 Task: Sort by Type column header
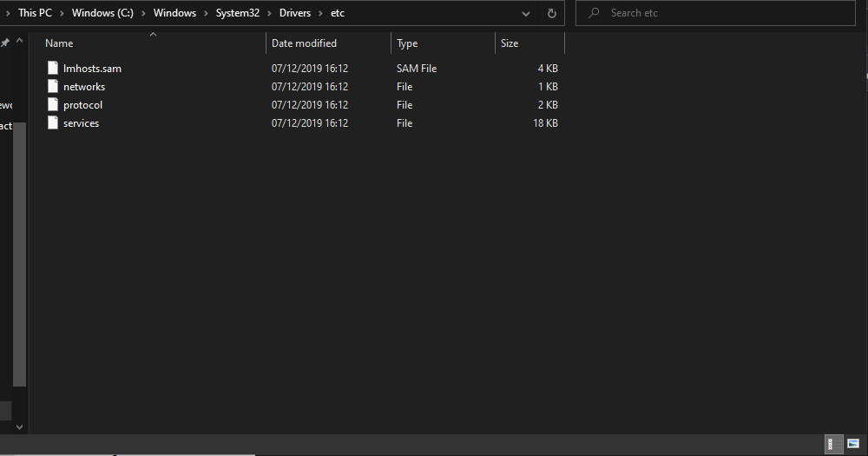[x=443, y=43]
